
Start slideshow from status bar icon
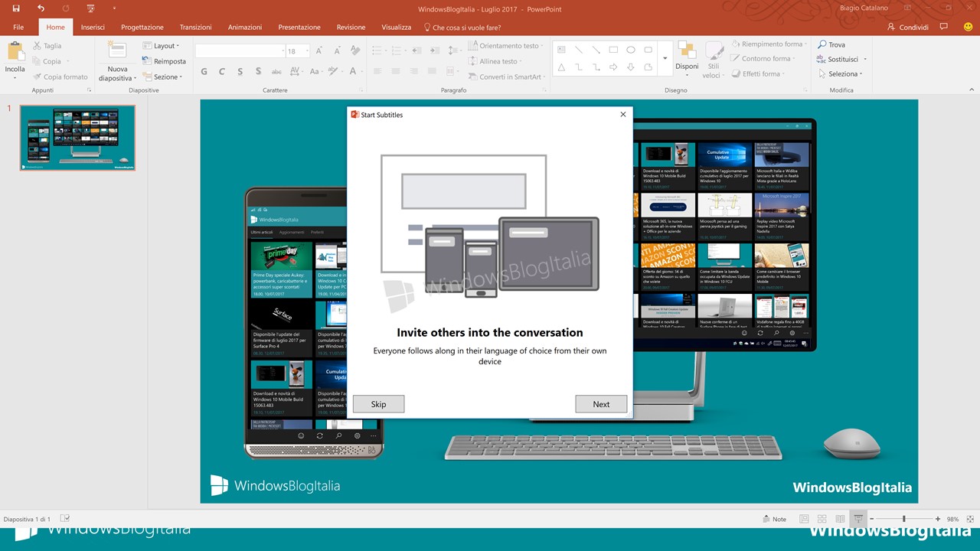[x=859, y=519]
